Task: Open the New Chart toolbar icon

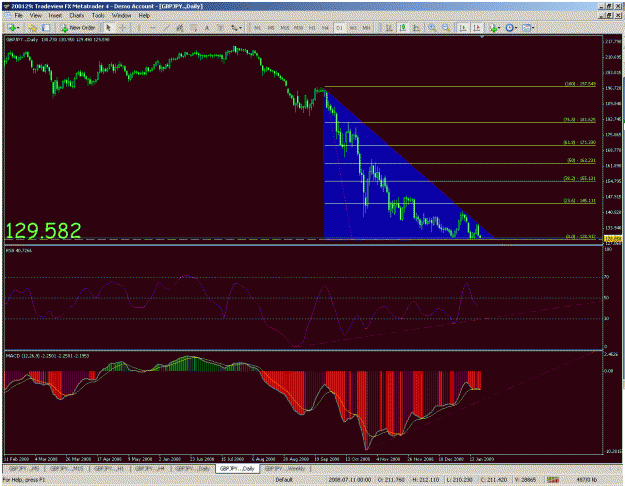Action: coord(12,28)
